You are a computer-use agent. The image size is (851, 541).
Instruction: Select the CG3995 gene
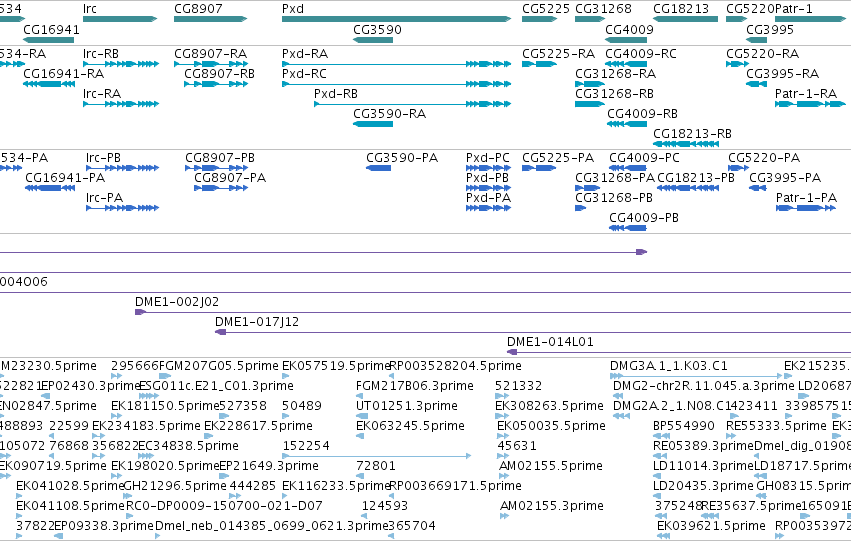pos(756,40)
